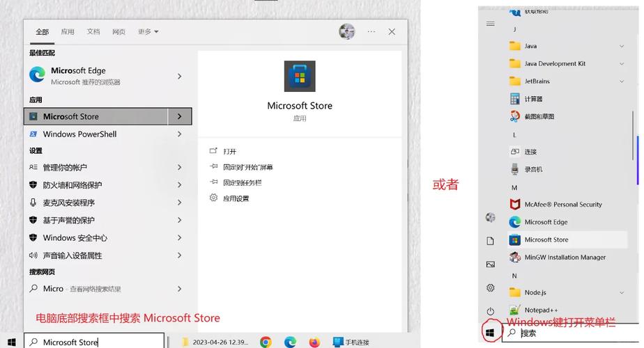Click 固定到"开始"屏幕 option

click(241, 167)
